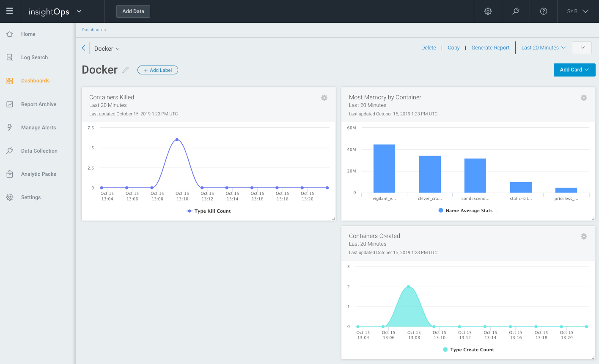Viewport: 599px width, 364px height.
Task: Click the Containers Killed card title
Action: tap(112, 97)
